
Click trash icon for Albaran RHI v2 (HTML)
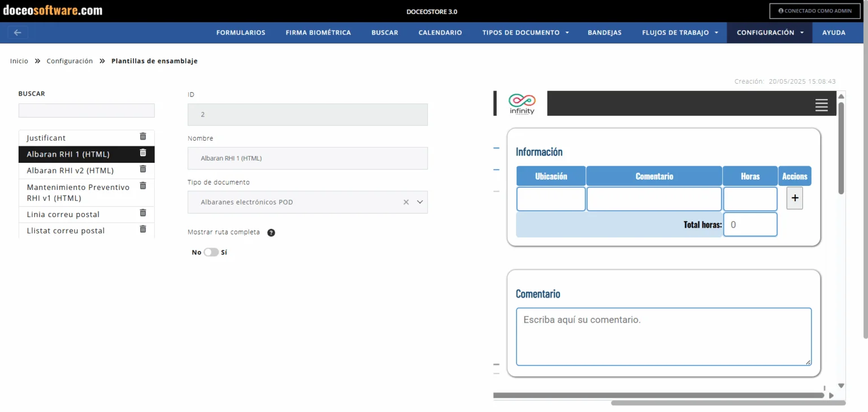point(143,169)
